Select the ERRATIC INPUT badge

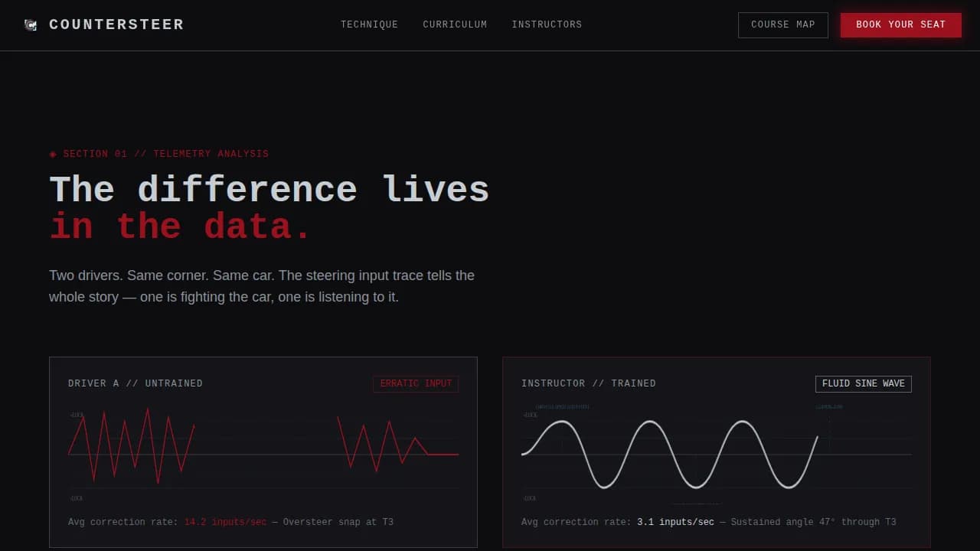416,384
